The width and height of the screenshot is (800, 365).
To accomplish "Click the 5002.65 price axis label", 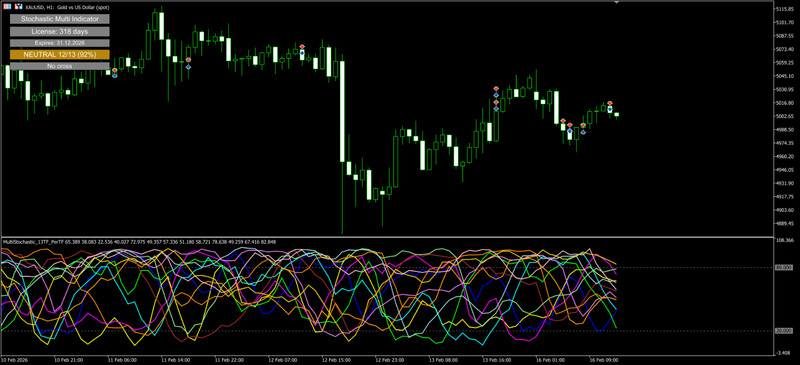I will point(785,116).
